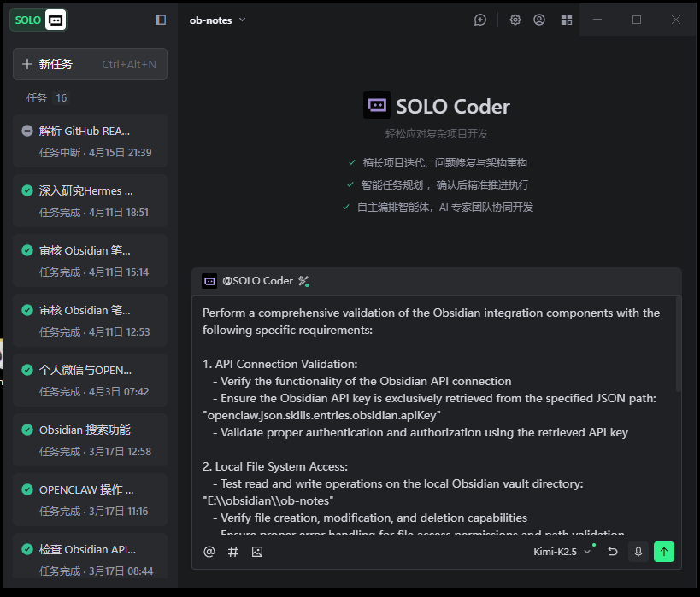The width and height of the screenshot is (700, 597).
Task: Click the grid layout icon in the header
Action: (x=566, y=20)
